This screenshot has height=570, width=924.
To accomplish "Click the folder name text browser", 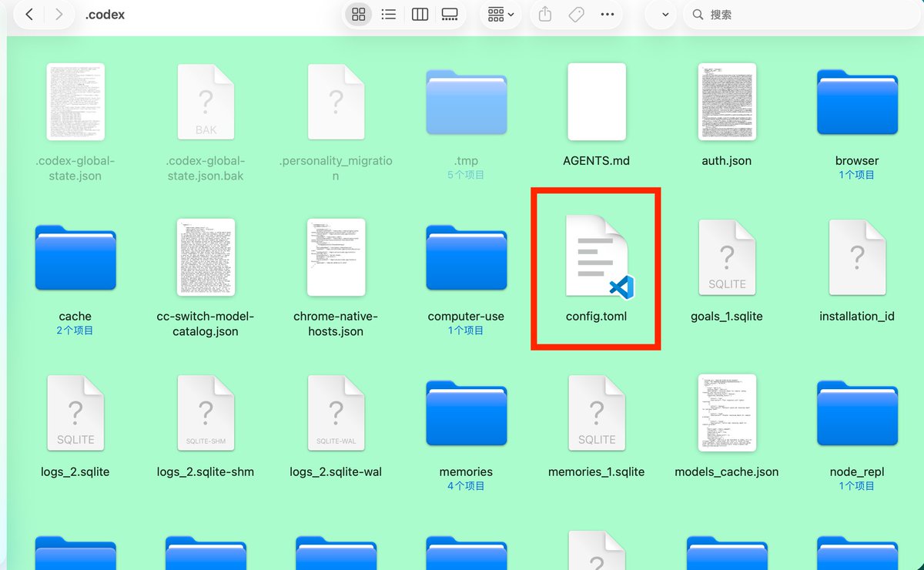I will (x=857, y=161).
